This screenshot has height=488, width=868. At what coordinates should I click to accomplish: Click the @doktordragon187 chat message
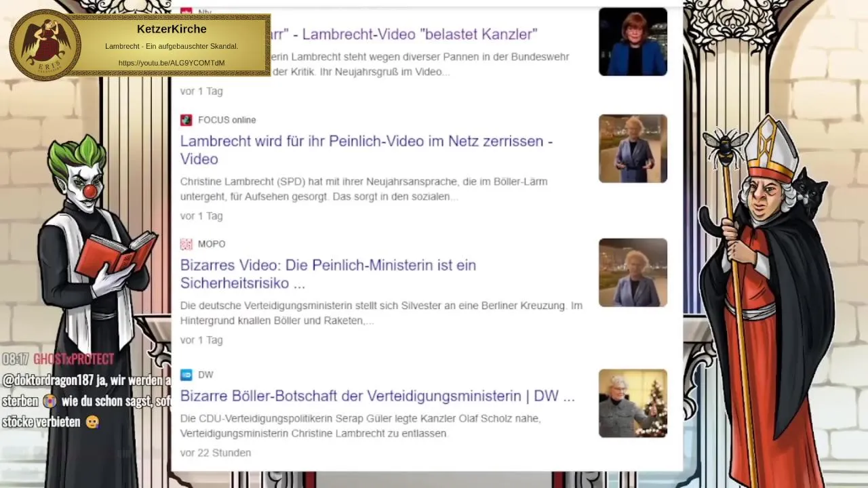86,401
